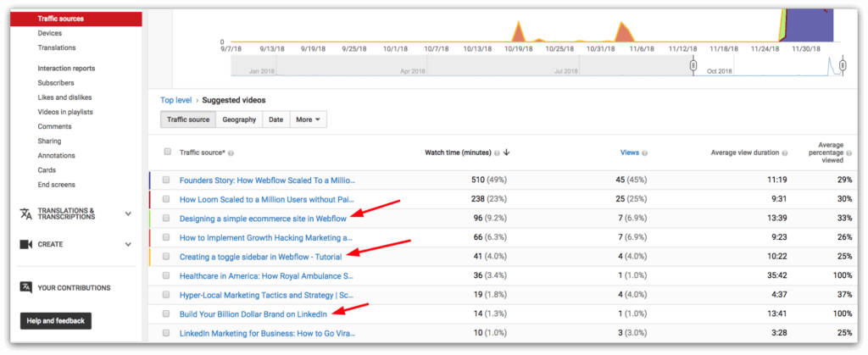Click the 510 (49%) watch time cell

click(490, 180)
